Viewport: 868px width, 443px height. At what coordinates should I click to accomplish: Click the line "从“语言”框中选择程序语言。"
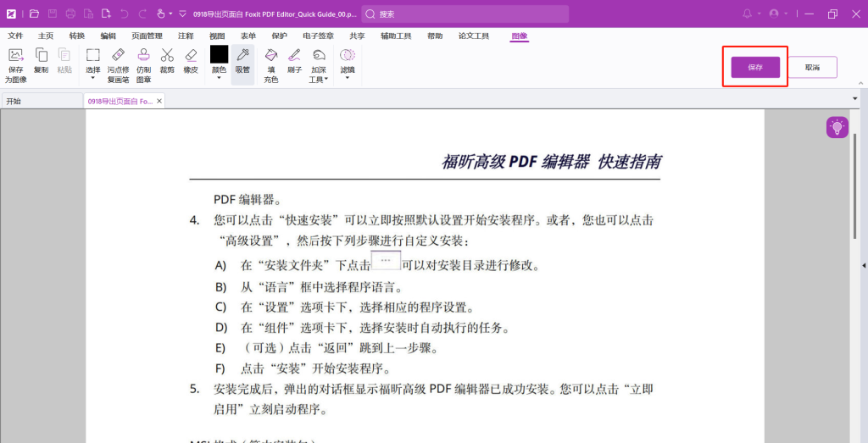(x=320, y=286)
